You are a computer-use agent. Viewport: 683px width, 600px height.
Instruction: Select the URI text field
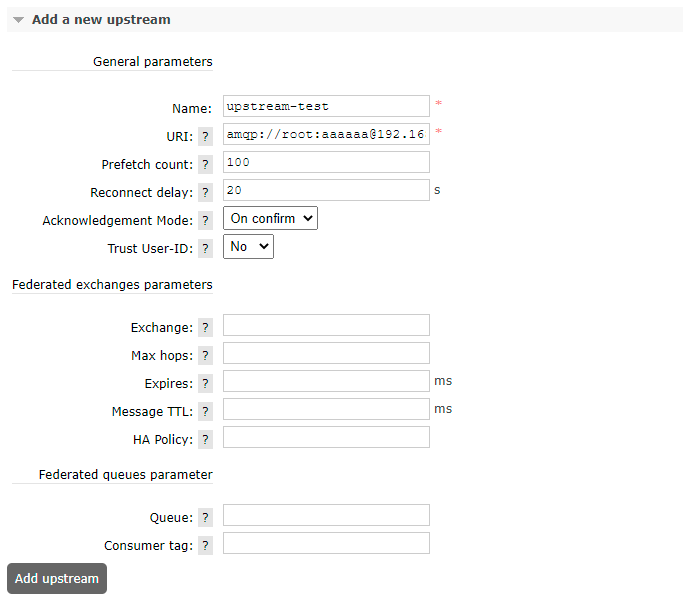pyautogui.click(x=326, y=134)
